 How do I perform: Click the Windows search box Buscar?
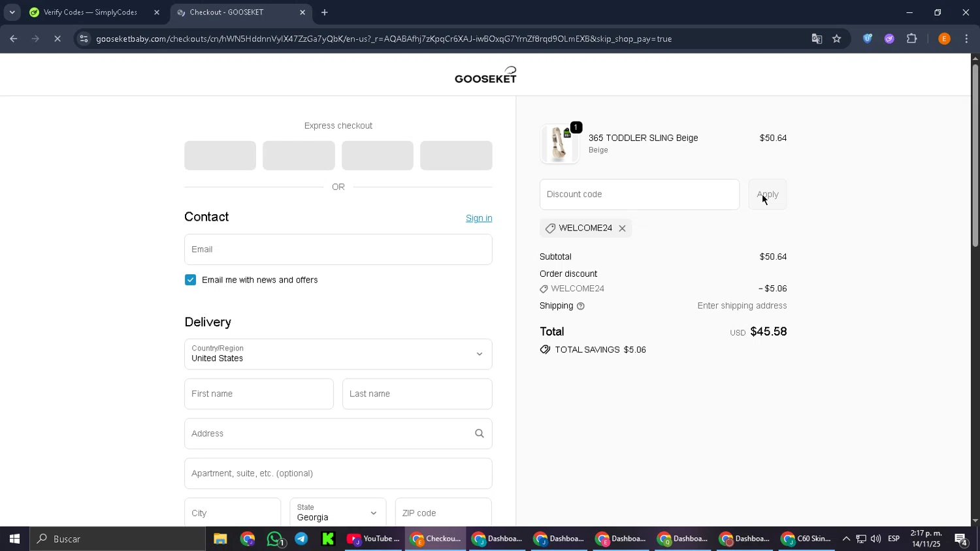point(118,539)
